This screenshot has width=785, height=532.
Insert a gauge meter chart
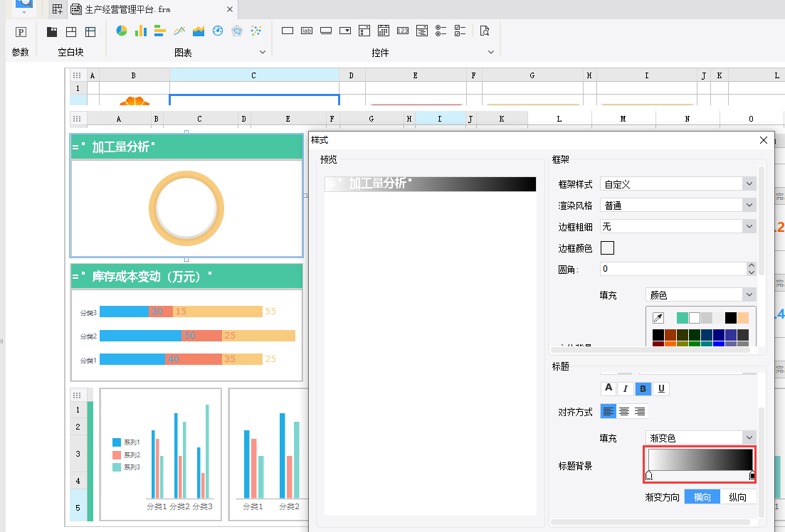pos(218,31)
